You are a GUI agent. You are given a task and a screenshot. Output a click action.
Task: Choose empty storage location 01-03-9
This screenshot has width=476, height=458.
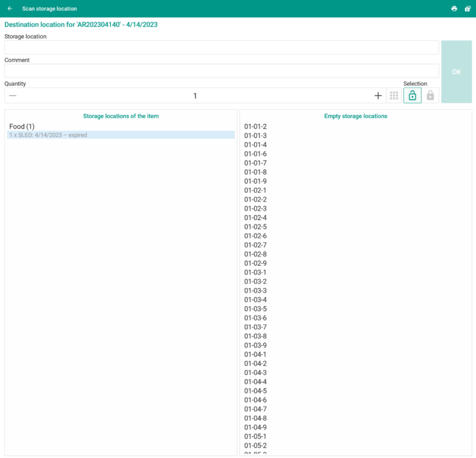click(255, 345)
